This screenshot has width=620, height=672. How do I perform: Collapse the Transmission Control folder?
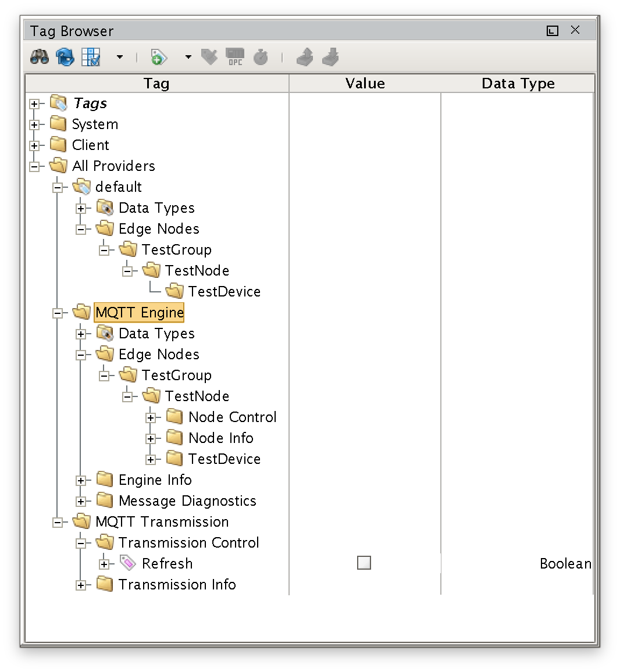[x=81, y=543]
